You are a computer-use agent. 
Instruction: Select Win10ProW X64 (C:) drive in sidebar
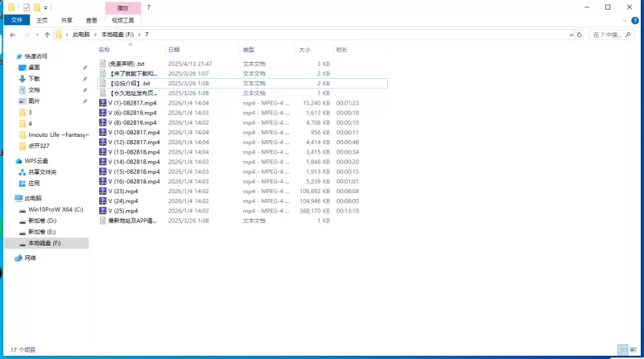coord(56,208)
